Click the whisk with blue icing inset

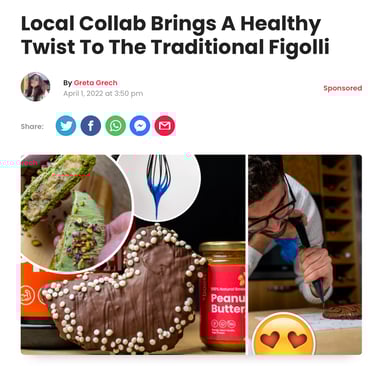[158, 187]
